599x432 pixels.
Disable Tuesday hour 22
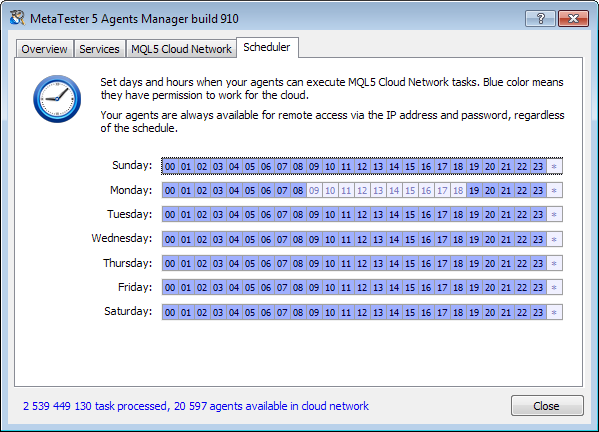tap(522, 215)
